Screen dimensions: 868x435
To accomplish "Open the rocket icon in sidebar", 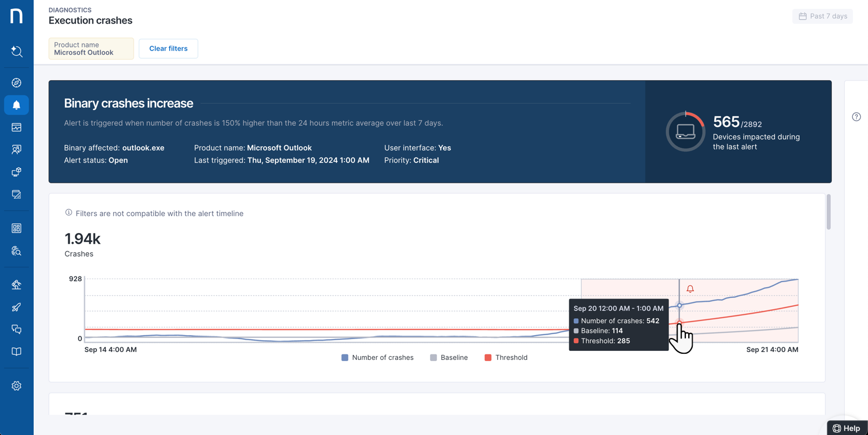I will click(x=16, y=307).
